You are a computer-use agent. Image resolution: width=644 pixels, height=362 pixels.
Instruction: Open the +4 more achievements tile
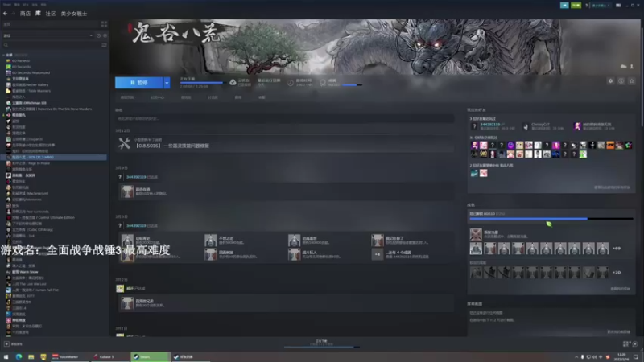point(378,254)
